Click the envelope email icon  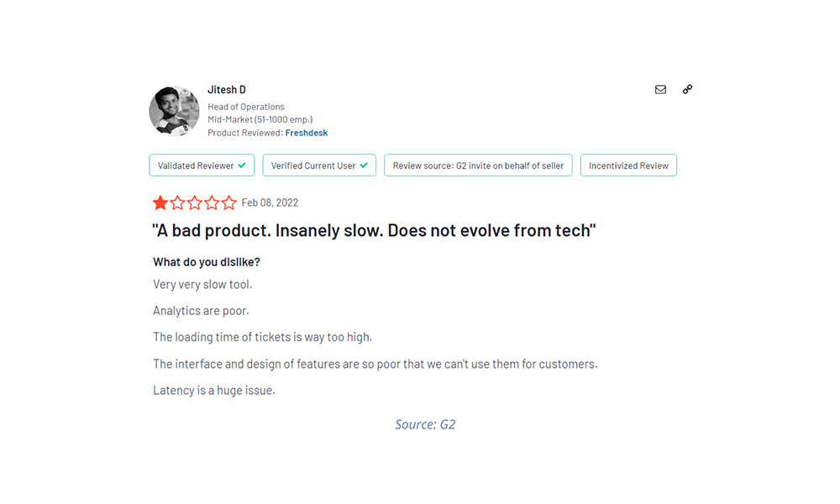click(x=660, y=89)
